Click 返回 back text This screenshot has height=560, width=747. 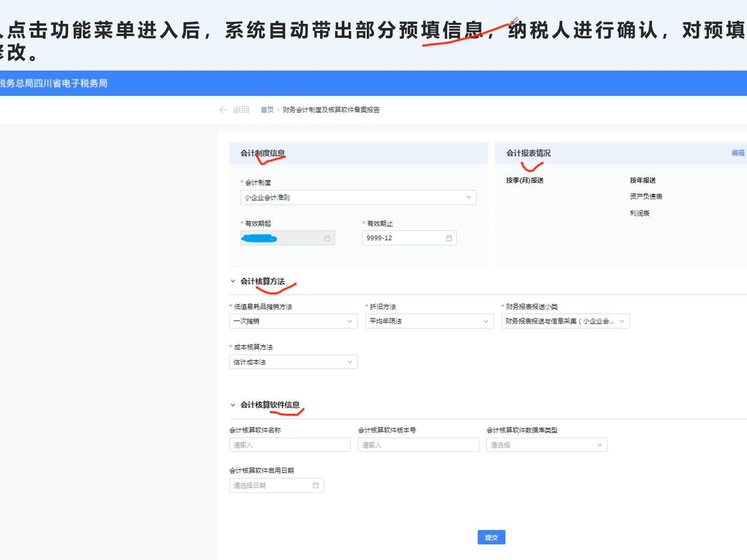pyautogui.click(x=241, y=110)
